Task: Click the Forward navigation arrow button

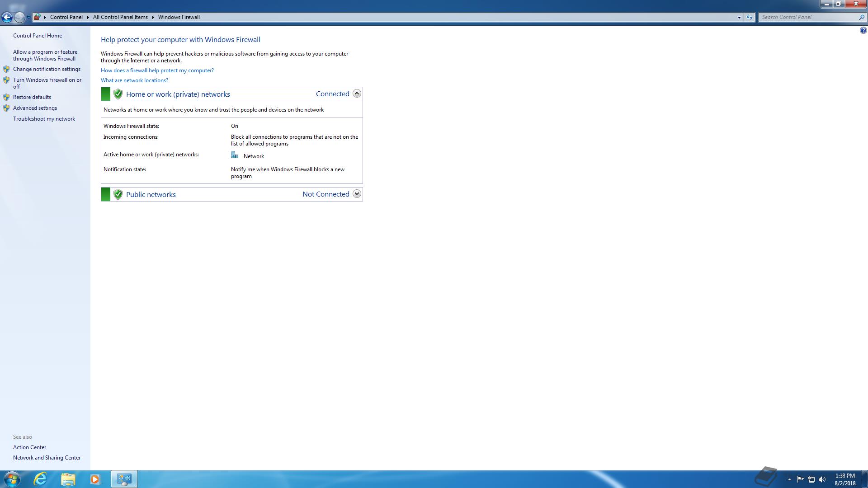Action: tap(19, 17)
